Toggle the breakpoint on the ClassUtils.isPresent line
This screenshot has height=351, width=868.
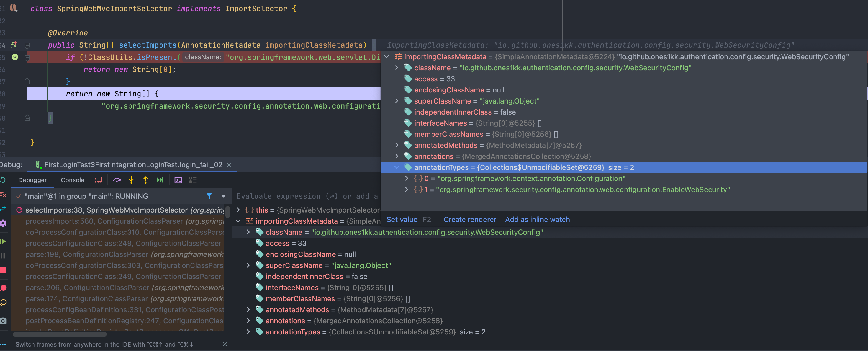15,57
